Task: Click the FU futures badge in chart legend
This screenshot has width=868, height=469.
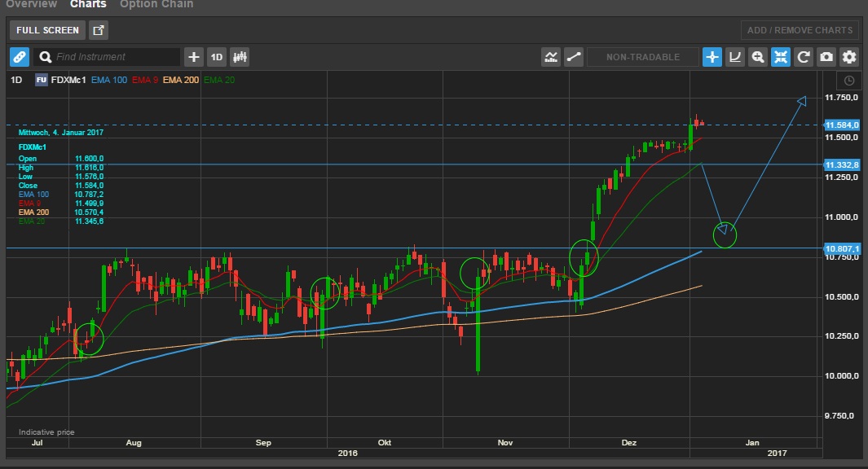Action: pos(41,80)
